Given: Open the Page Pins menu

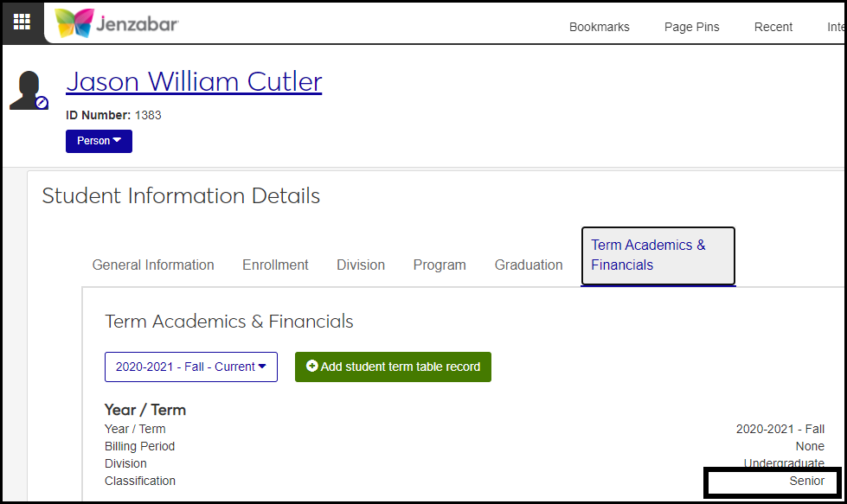Looking at the screenshot, I should pyautogui.click(x=692, y=27).
